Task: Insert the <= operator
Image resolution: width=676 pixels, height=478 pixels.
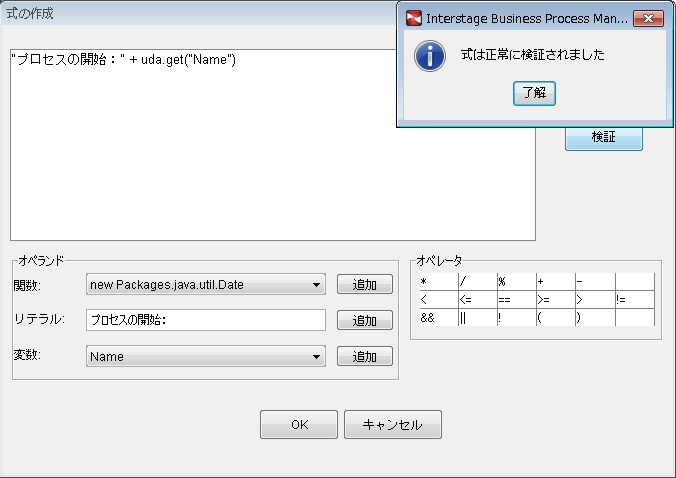Action: click(478, 300)
